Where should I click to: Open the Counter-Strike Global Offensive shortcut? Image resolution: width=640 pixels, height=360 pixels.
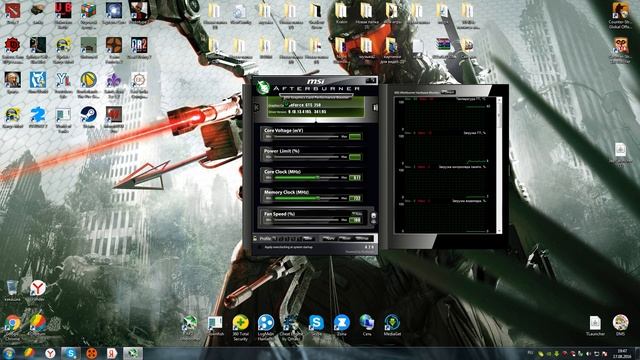point(620,11)
